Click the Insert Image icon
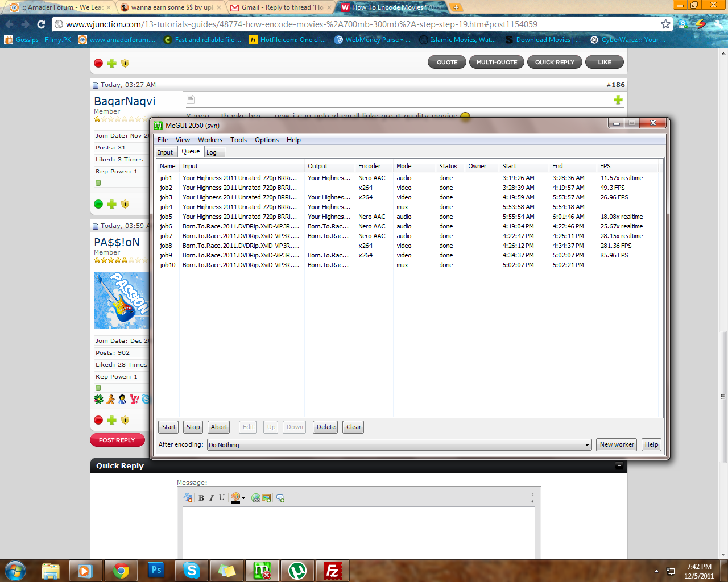Image resolution: width=728 pixels, height=582 pixels. click(266, 498)
